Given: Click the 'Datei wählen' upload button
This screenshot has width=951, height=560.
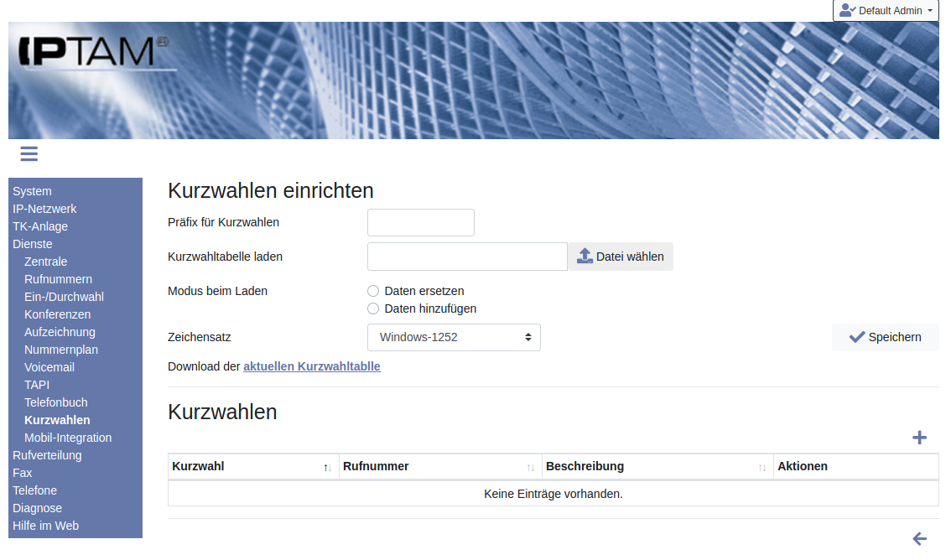Looking at the screenshot, I should 621,257.
